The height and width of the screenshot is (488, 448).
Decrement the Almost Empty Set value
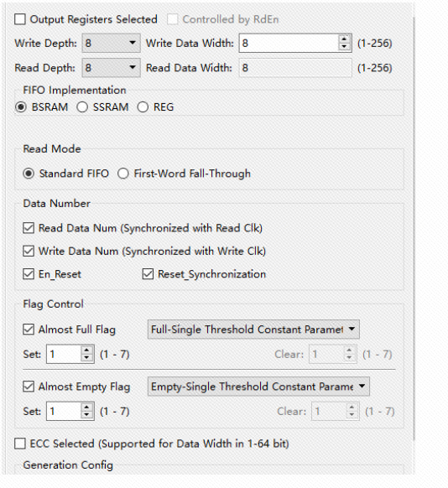point(86,415)
